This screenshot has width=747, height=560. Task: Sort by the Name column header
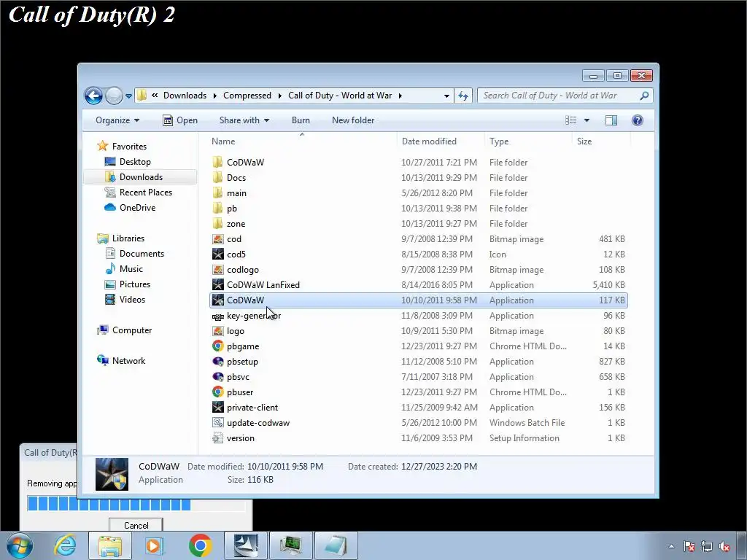tap(302, 141)
